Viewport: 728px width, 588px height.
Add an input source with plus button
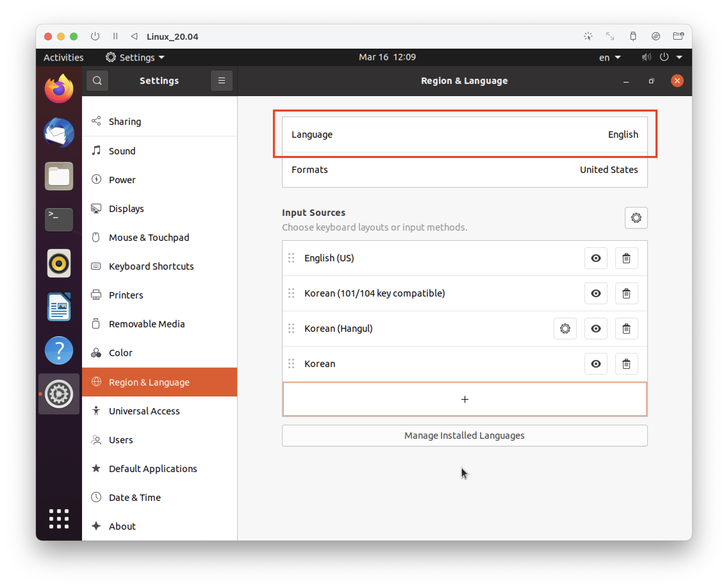click(465, 399)
